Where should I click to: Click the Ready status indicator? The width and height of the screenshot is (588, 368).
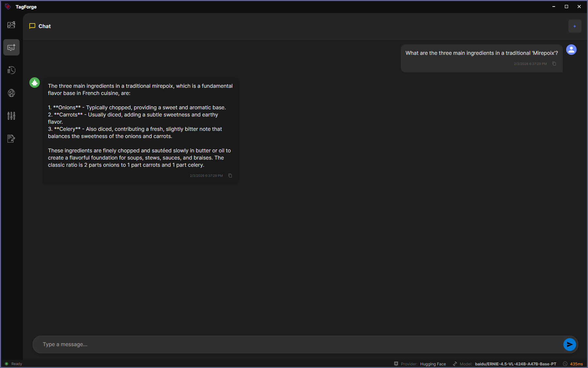[14, 363]
